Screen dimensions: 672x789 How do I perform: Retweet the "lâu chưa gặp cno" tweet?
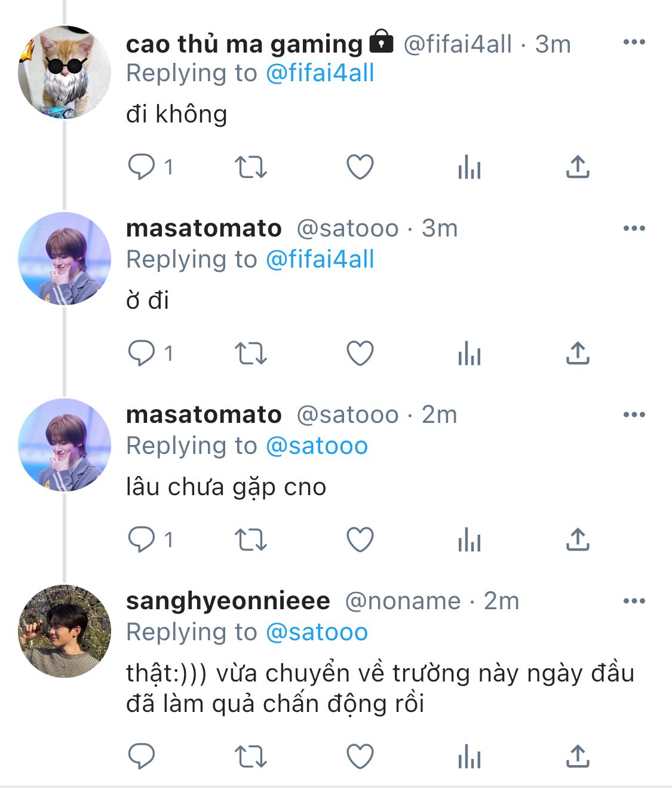[250, 540]
